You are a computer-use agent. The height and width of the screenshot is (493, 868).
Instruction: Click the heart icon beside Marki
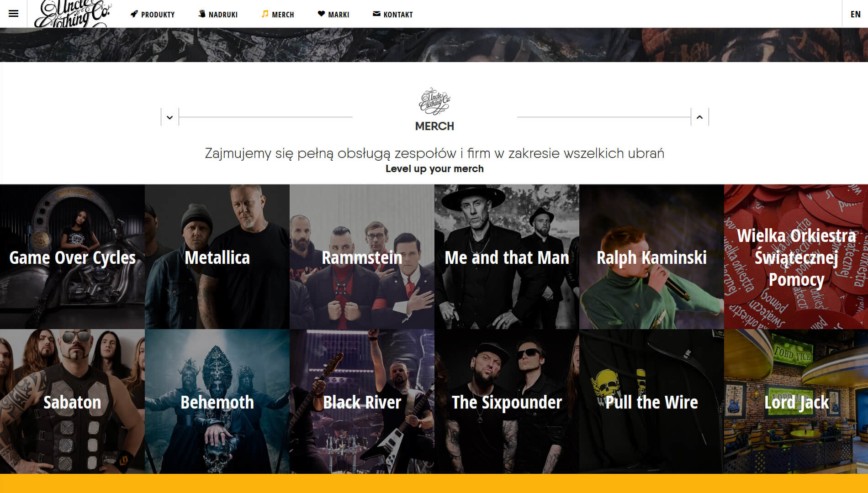tap(321, 14)
